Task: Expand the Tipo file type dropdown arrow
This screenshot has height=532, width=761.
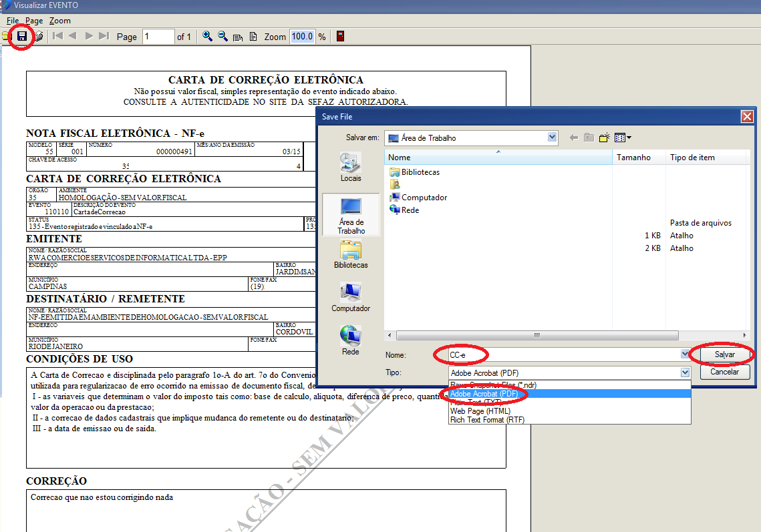Action: pyautogui.click(x=685, y=372)
